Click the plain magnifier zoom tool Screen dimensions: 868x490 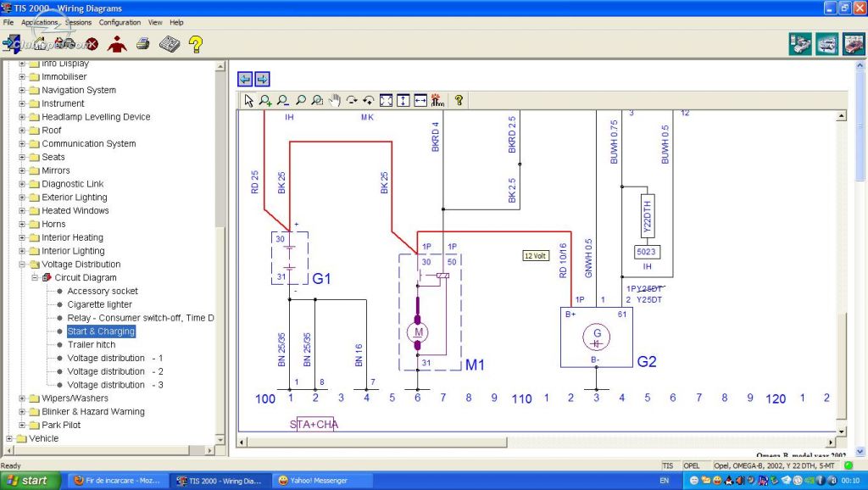coord(301,100)
